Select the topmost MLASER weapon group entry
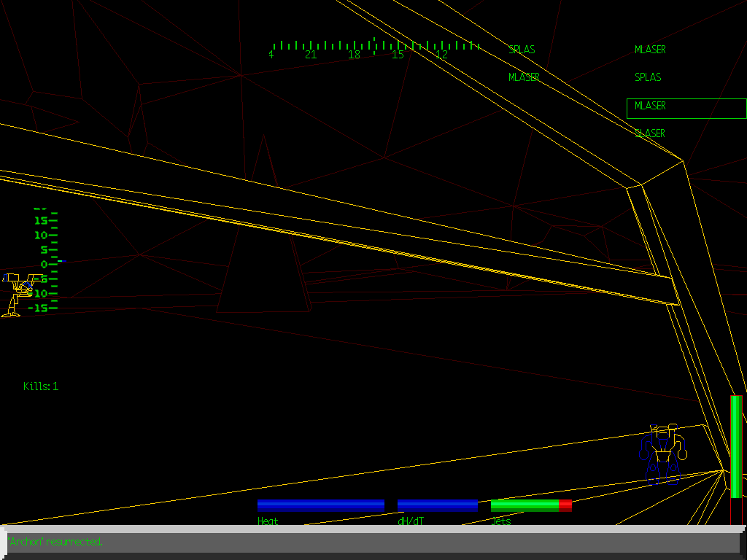The width and height of the screenshot is (747, 560). (649, 50)
